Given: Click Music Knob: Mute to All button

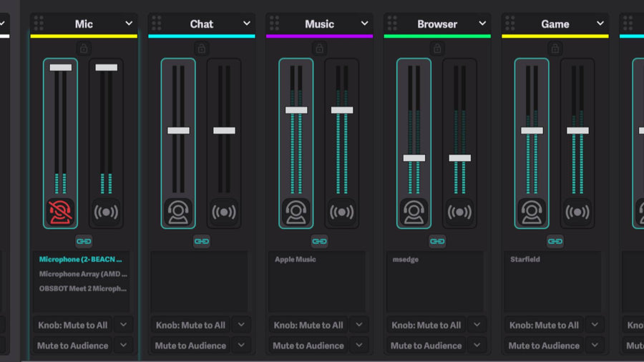Looking at the screenshot, I should pyautogui.click(x=308, y=325).
